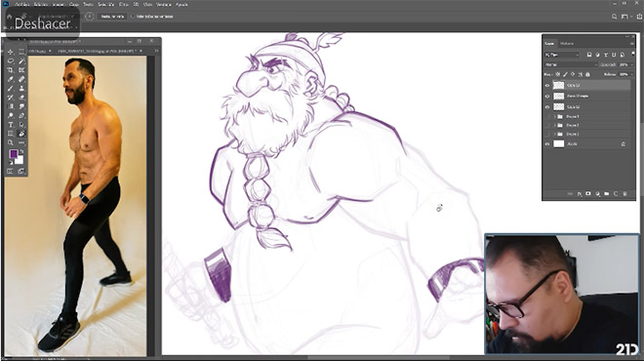Click the new group folder icon in Layers panel
This screenshot has height=361, width=644.
607,193
